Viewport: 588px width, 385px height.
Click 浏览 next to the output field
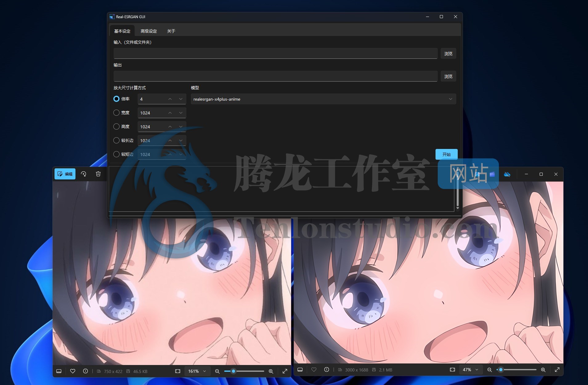pyautogui.click(x=448, y=76)
